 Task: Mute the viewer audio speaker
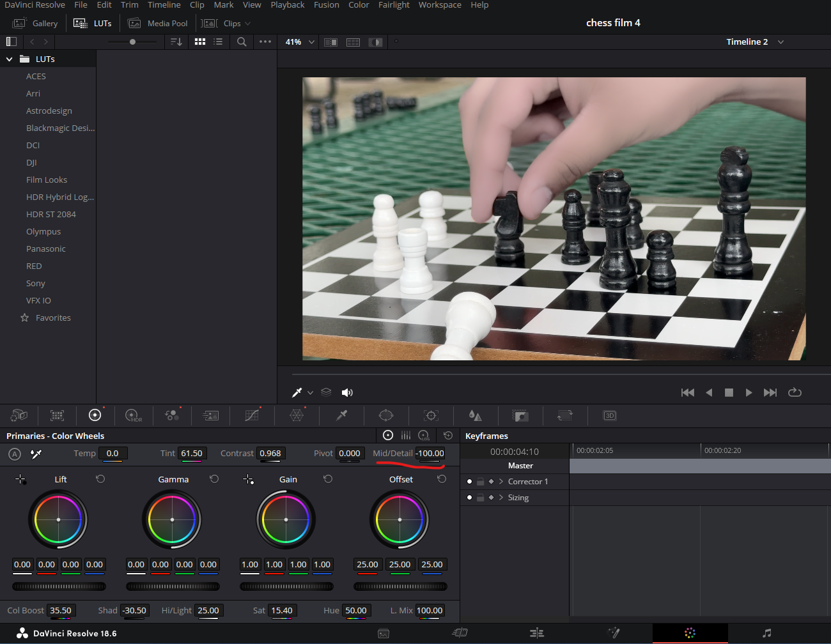click(347, 392)
